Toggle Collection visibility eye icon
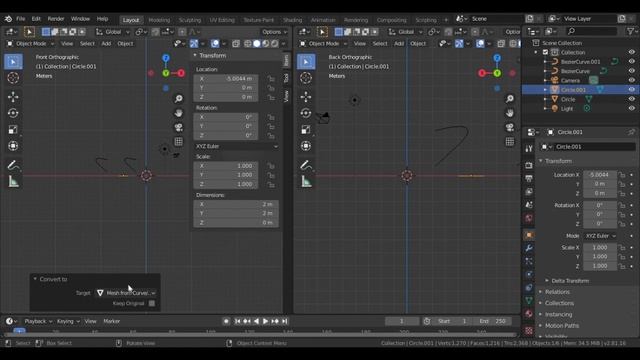Image resolution: width=640 pixels, height=360 pixels. [631, 52]
